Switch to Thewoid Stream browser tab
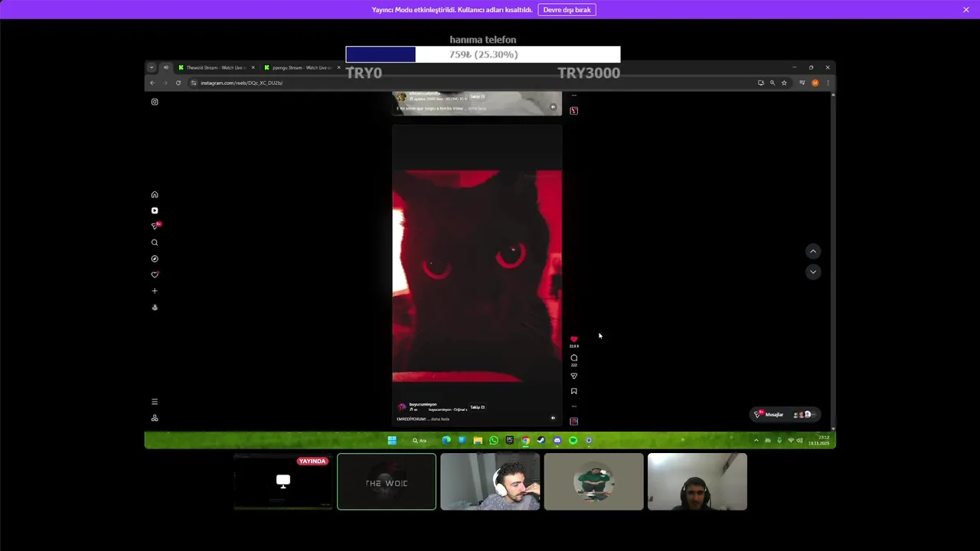 pyautogui.click(x=216, y=67)
